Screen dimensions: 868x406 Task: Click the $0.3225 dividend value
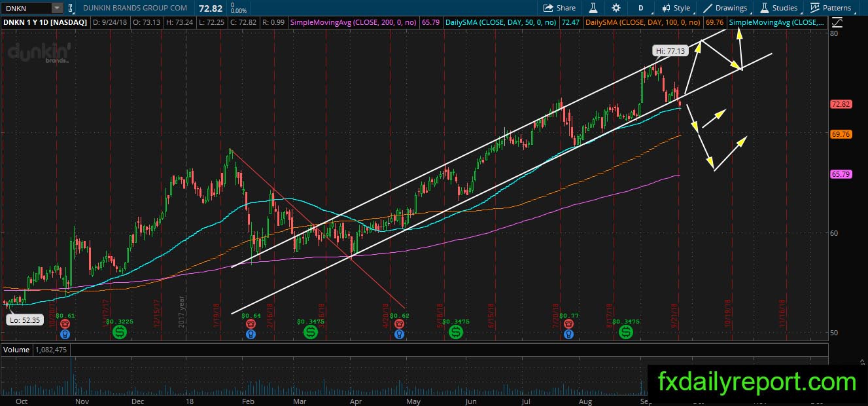[x=120, y=322]
